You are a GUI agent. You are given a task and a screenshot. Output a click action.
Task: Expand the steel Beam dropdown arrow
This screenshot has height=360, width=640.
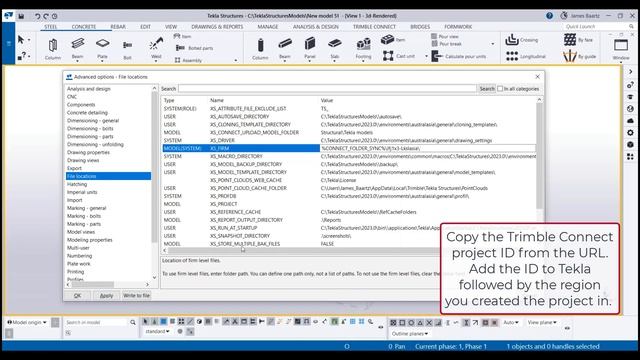click(78, 61)
